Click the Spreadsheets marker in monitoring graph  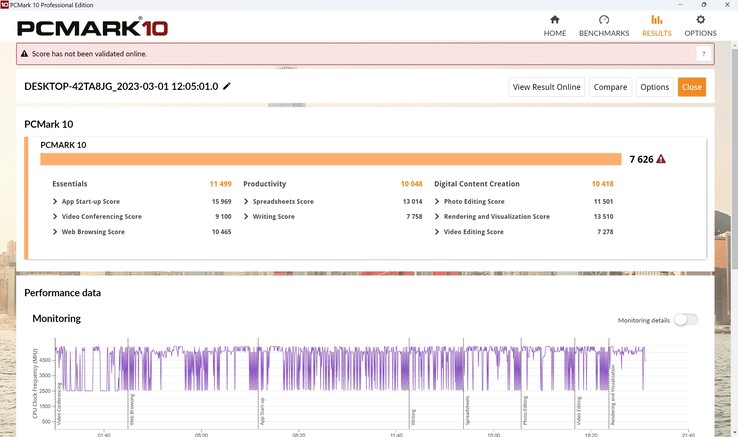(468, 410)
